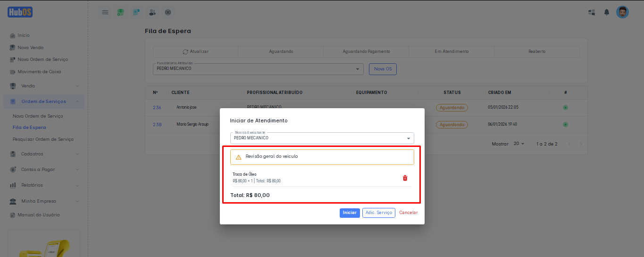Open the Funcionário Atribuído dropdown
Image resolution: width=644 pixels, height=257 pixels.
pos(258,69)
